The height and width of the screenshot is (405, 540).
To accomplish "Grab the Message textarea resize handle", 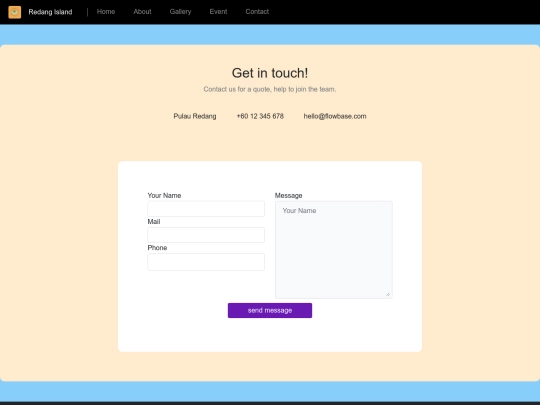I will [388, 294].
